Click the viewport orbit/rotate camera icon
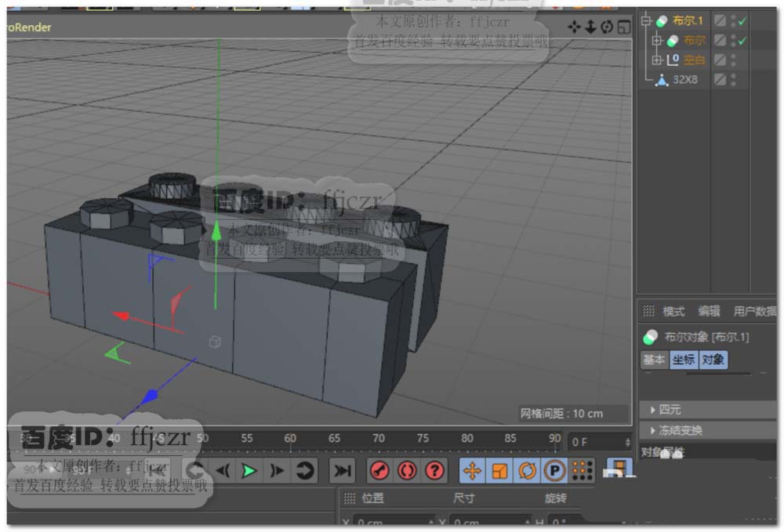 tap(607, 27)
